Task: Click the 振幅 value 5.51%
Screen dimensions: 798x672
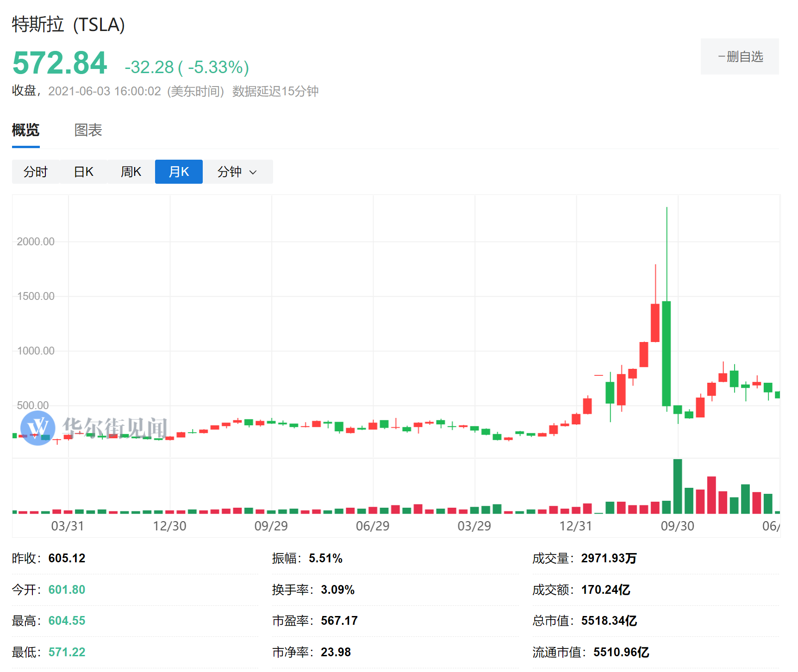Action: pos(326,558)
